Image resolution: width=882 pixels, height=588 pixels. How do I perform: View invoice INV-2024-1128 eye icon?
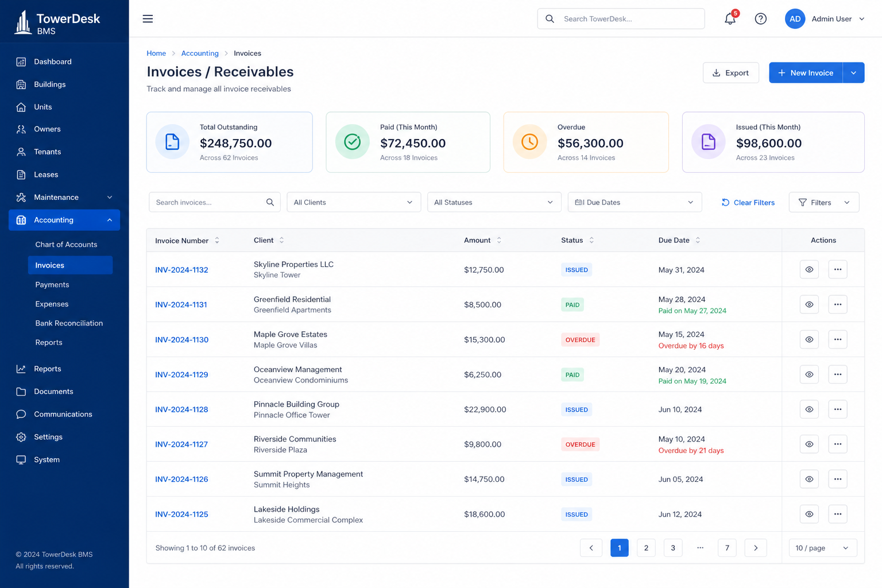point(809,409)
